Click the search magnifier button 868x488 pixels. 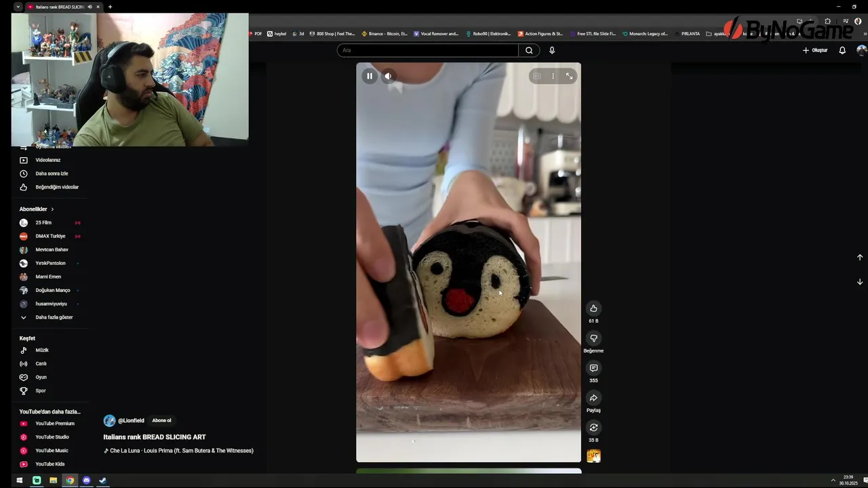tap(529, 50)
